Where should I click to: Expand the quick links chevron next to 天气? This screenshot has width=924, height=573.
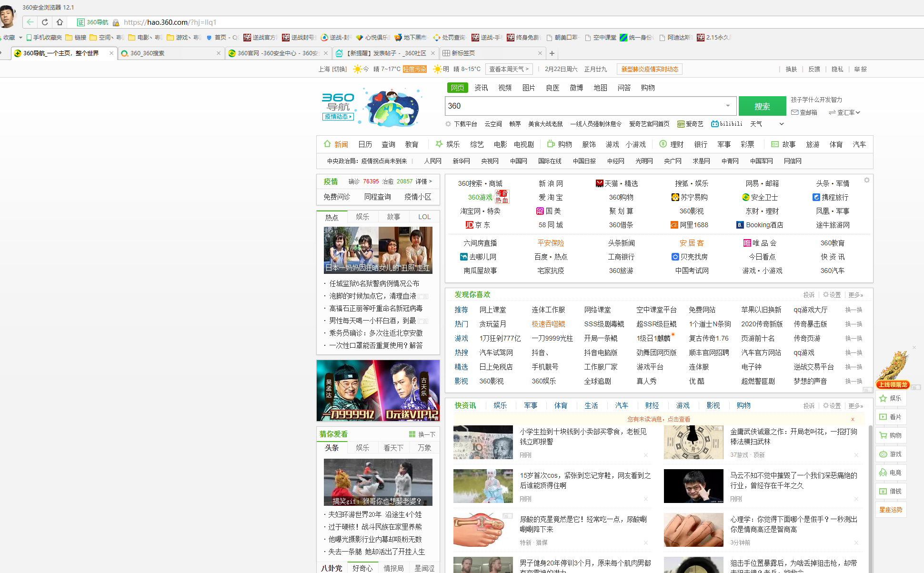781,124
